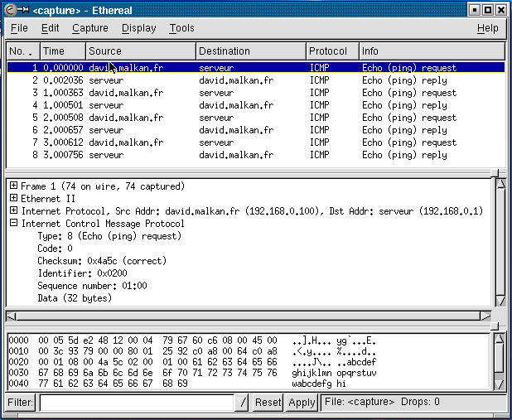Screen dimensions: 512x420
Task: Open the Edit menu
Action: coord(50,28)
